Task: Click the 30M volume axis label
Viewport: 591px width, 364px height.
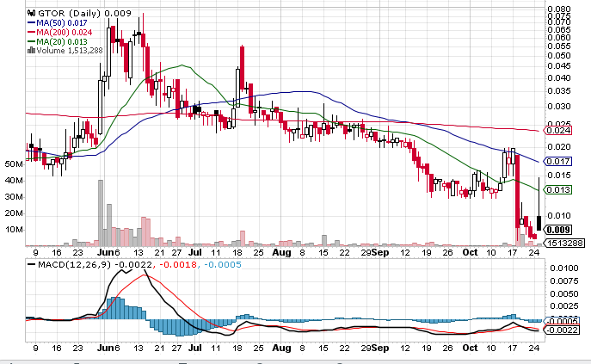Action: click(14, 197)
